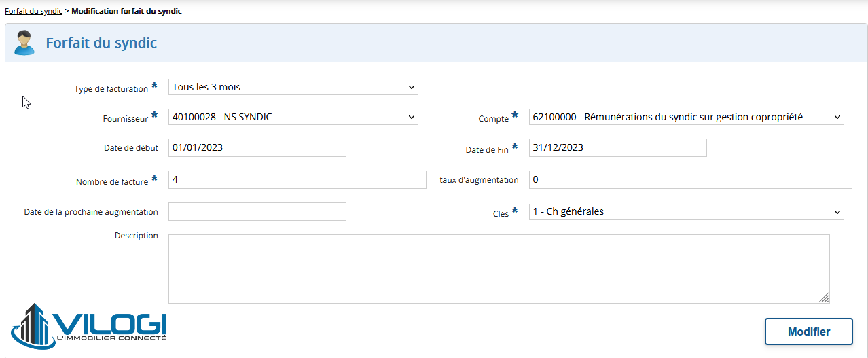Image resolution: width=868 pixels, height=358 pixels.
Task: Select the Date de Fin field
Action: (618, 147)
